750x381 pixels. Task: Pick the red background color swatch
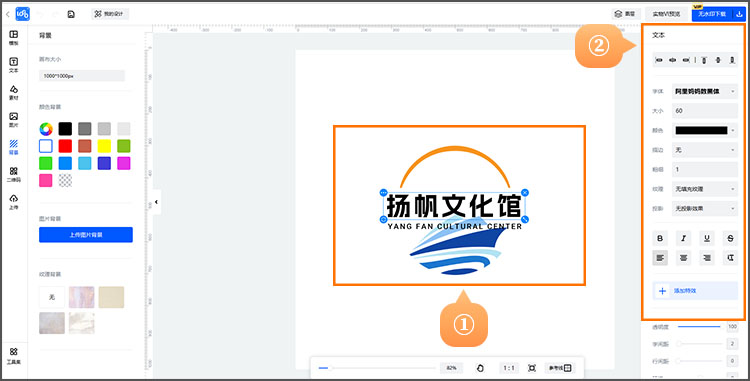[65, 146]
